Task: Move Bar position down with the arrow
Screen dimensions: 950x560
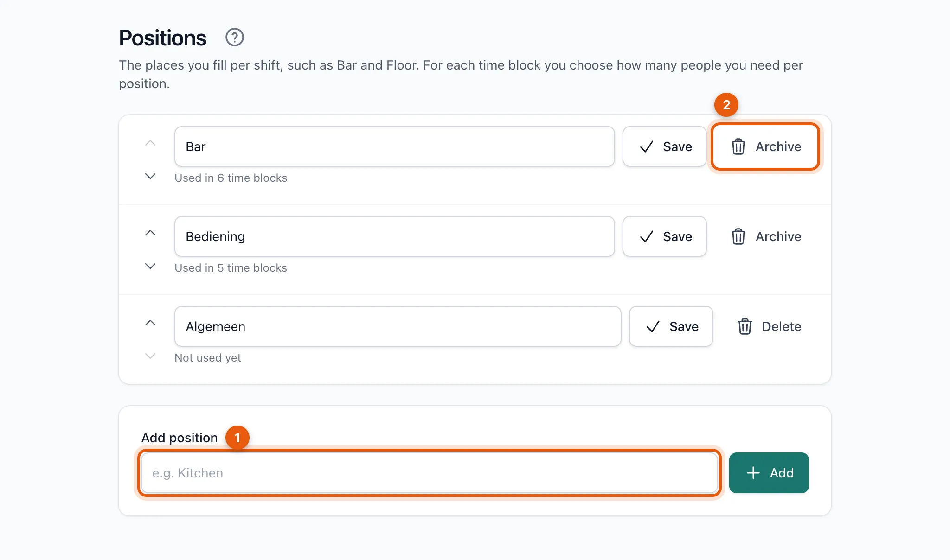Action: point(150,176)
